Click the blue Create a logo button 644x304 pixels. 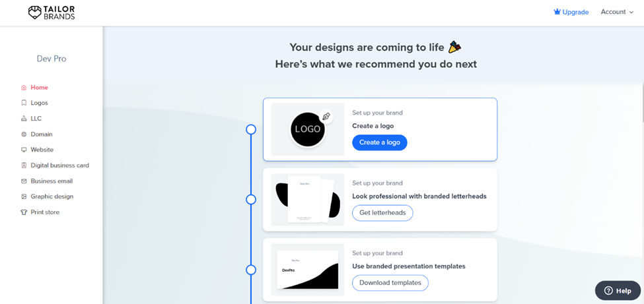pyautogui.click(x=380, y=142)
